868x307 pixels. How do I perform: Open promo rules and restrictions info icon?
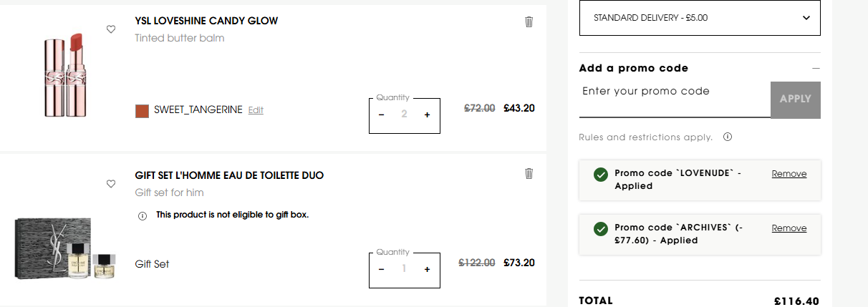[728, 137]
